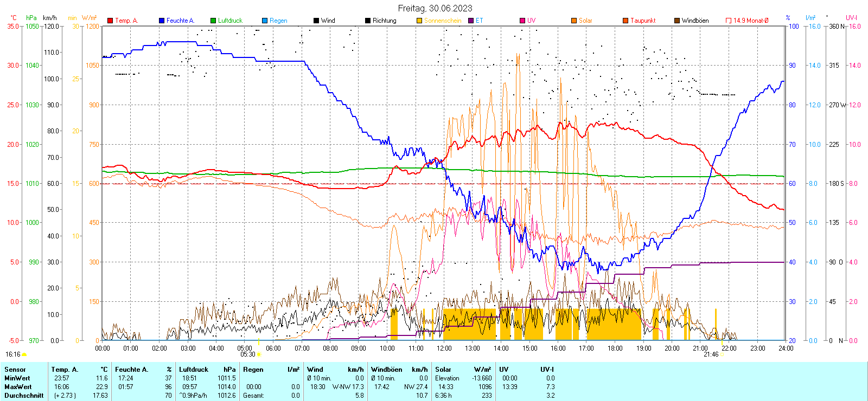Toggle the brown Windböen legend box
The height and width of the screenshot is (401, 868).
point(677,21)
